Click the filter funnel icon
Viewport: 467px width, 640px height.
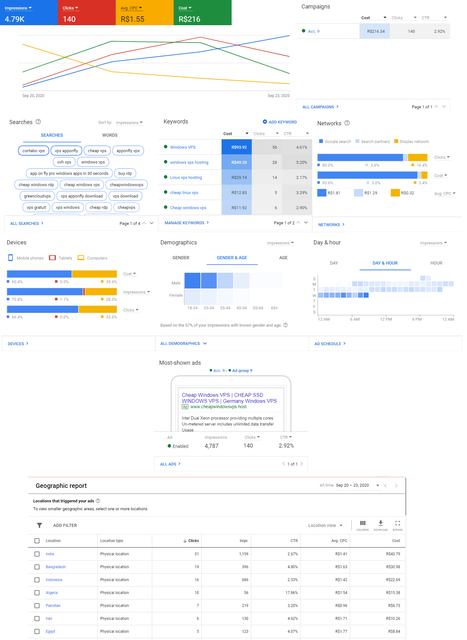[39, 525]
